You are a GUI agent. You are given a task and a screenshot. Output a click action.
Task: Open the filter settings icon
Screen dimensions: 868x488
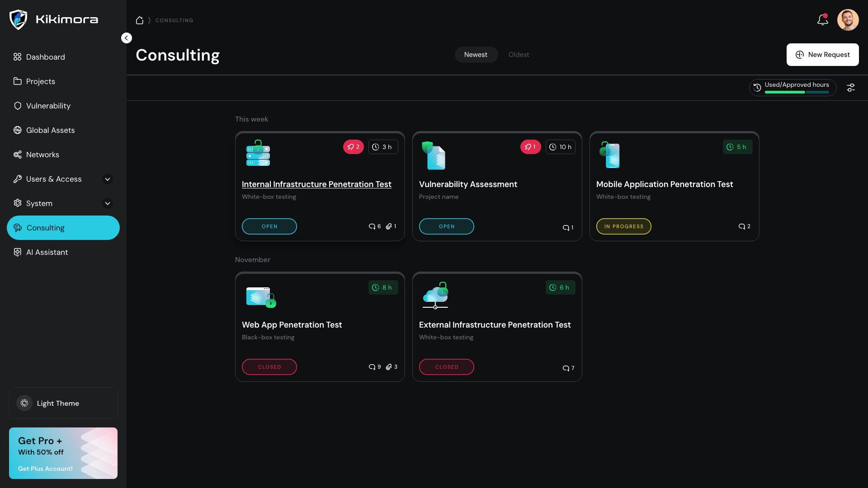(x=851, y=88)
